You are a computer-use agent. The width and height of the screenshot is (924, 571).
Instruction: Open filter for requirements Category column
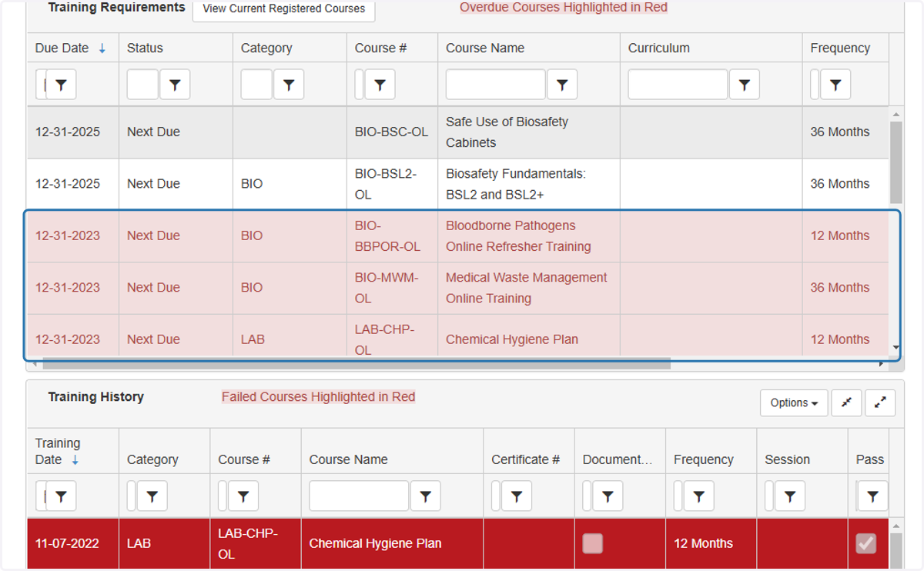coord(289,85)
